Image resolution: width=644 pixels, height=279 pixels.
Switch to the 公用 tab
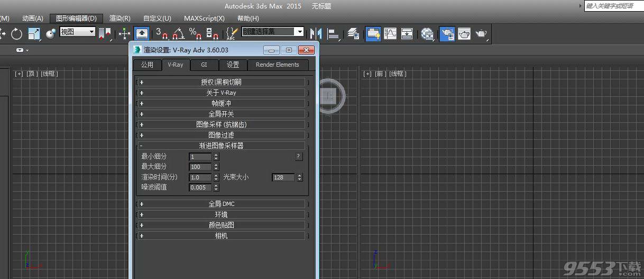[x=147, y=65]
